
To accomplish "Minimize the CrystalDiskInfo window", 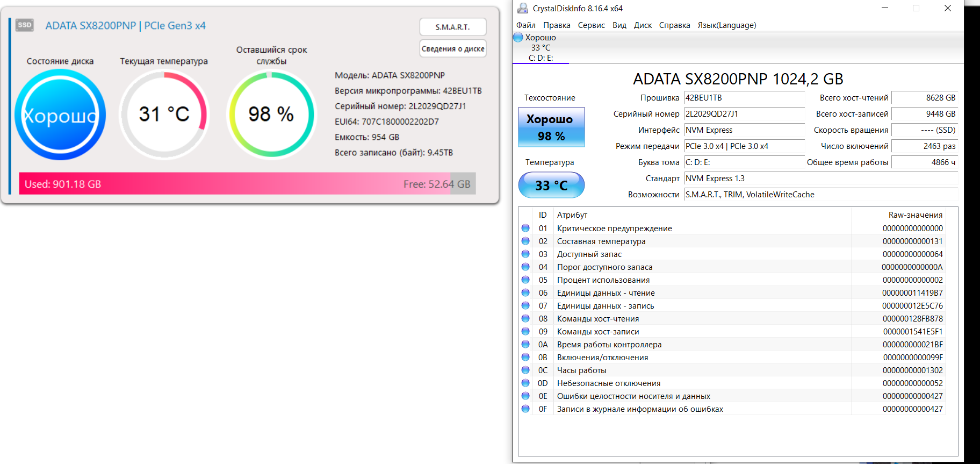I will click(885, 8).
